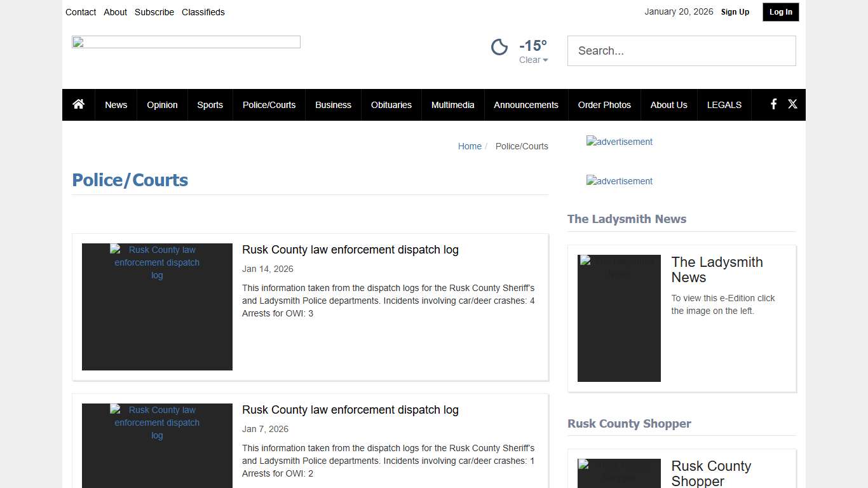Click The Ladysmith News e-Edition thumbnail
This screenshot has width=868, height=488.
point(618,318)
